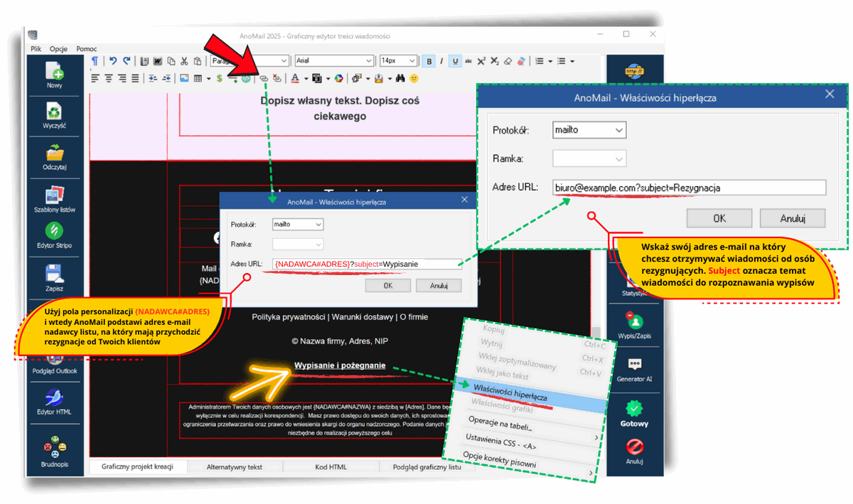
Task: Click the Zapisz save icon
Action: click(x=55, y=274)
